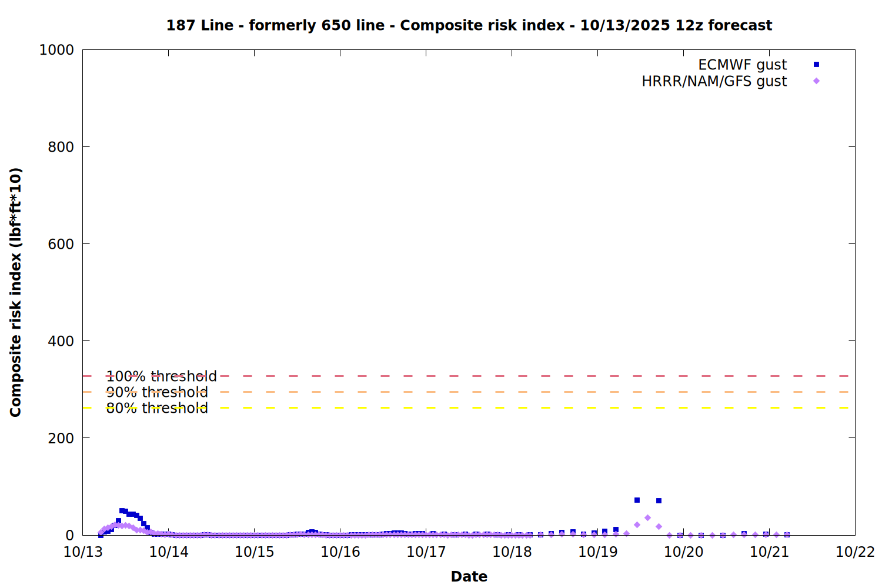Click the 90% threshold label

pyautogui.click(x=157, y=392)
